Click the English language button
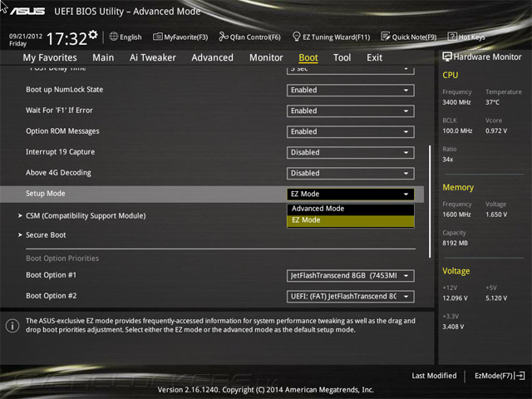Viewport: 532px width, 399px height. click(x=126, y=37)
